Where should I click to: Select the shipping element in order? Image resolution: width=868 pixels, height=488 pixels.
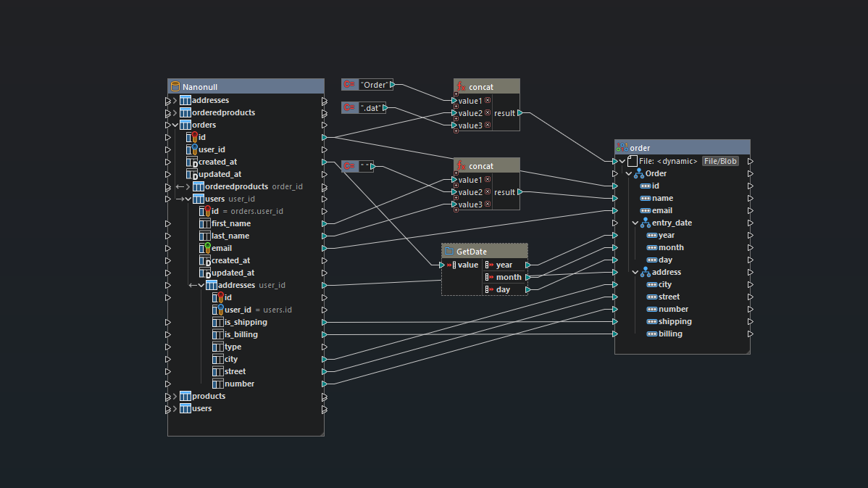coord(675,321)
